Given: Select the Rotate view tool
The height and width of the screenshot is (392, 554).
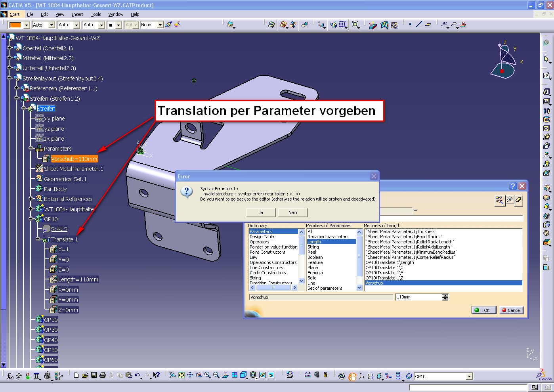Looking at the screenshot, I should click(x=199, y=375).
